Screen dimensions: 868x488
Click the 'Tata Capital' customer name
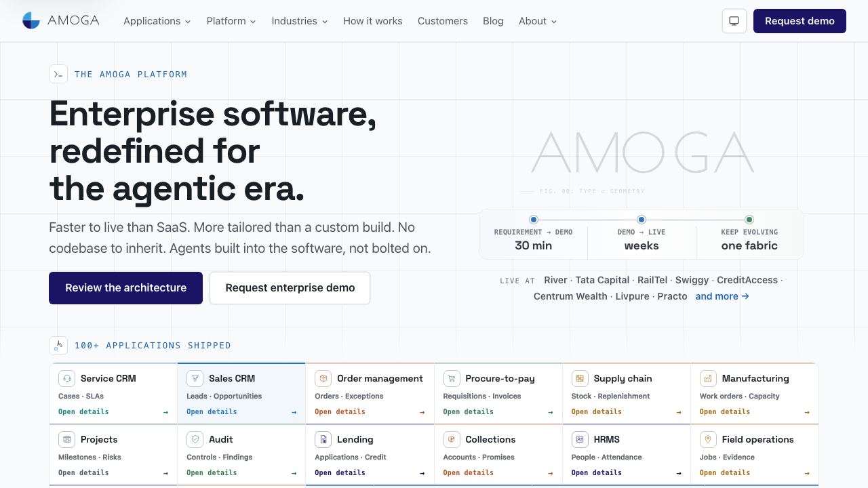pyautogui.click(x=602, y=280)
